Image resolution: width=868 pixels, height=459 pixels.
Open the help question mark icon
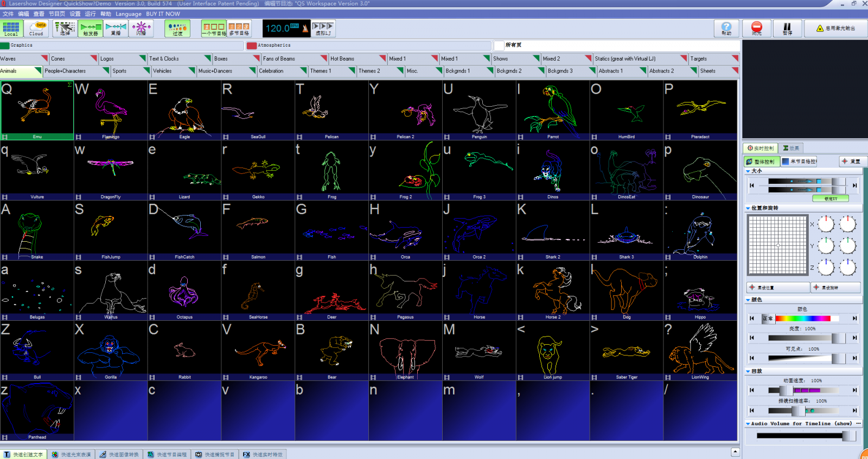pyautogui.click(x=726, y=28)
